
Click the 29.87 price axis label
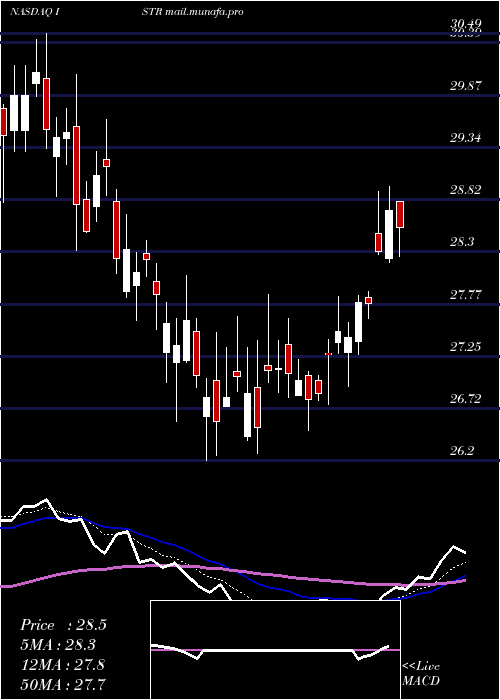click(466, 86)
